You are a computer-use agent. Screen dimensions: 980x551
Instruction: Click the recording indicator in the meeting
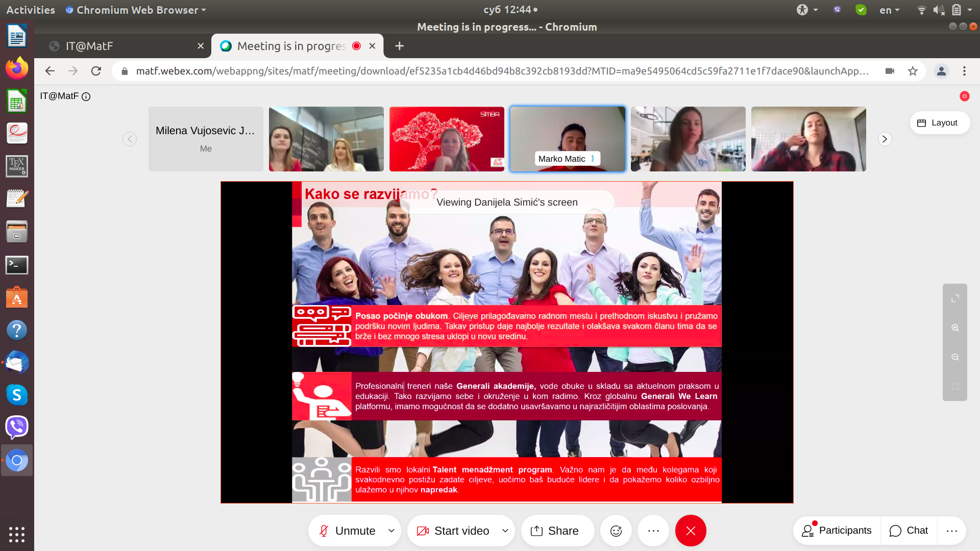tap(964, 96)
